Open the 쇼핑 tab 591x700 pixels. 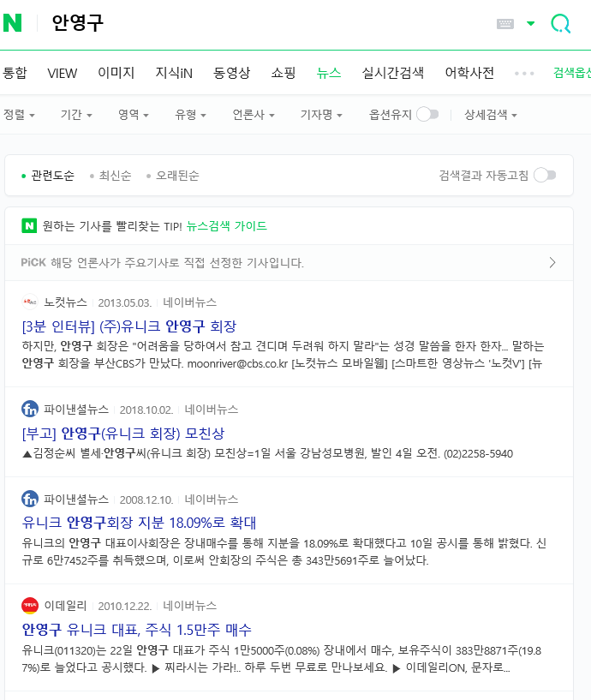click(x=284, y=73)
